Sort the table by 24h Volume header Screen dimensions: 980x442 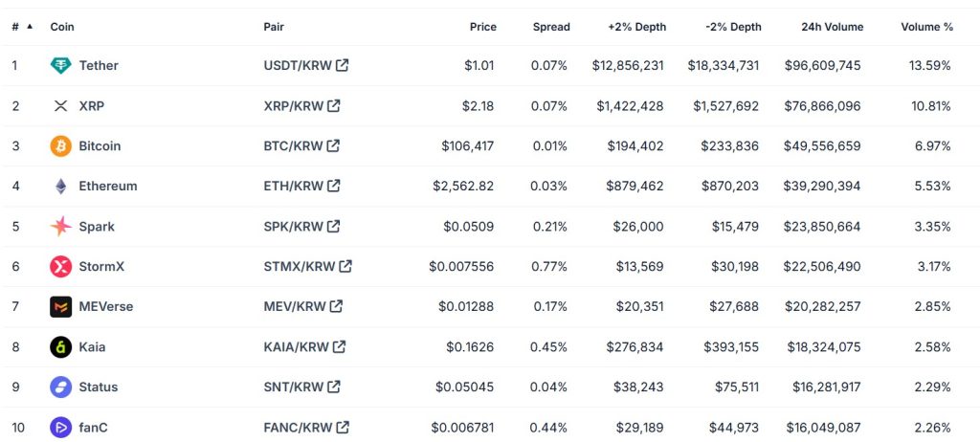click(x=831, y=27)
